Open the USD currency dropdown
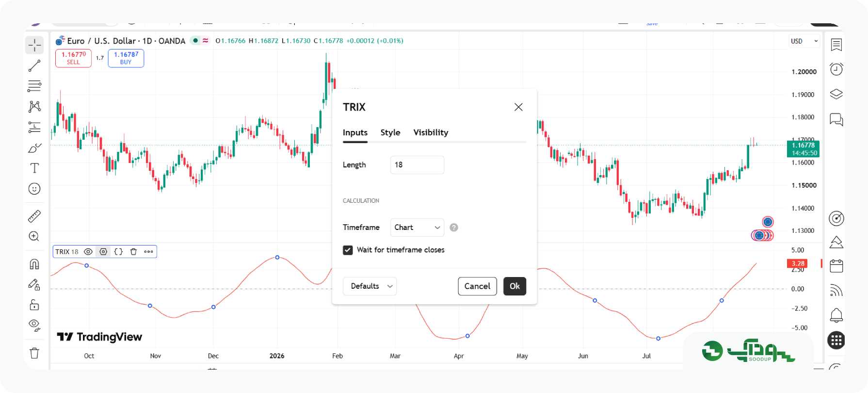 (x=804, y=41)
